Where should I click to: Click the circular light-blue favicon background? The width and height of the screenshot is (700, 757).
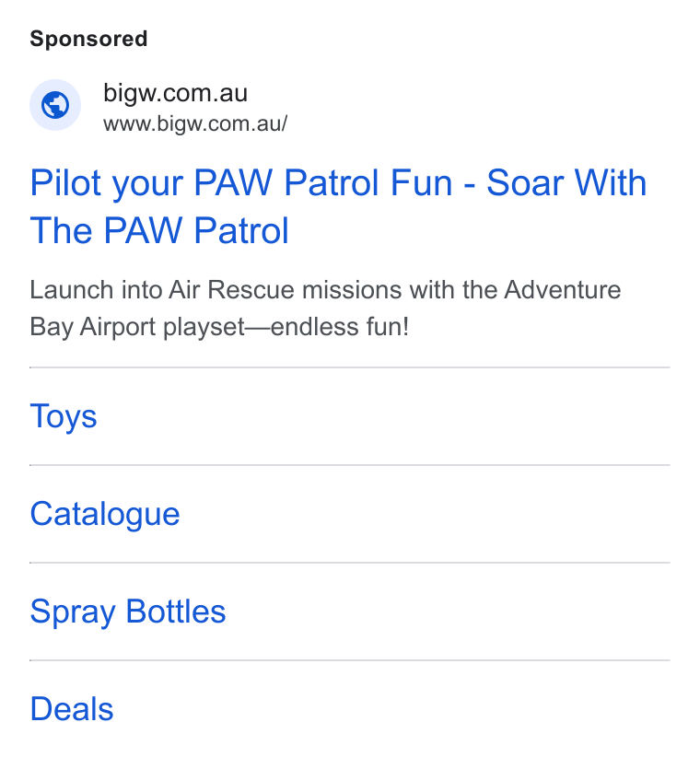tap(55, 105)
